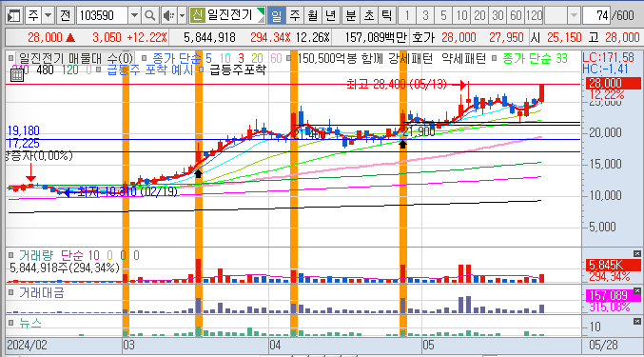
Task: Select the 10 interval button
Action: point(461,15)
